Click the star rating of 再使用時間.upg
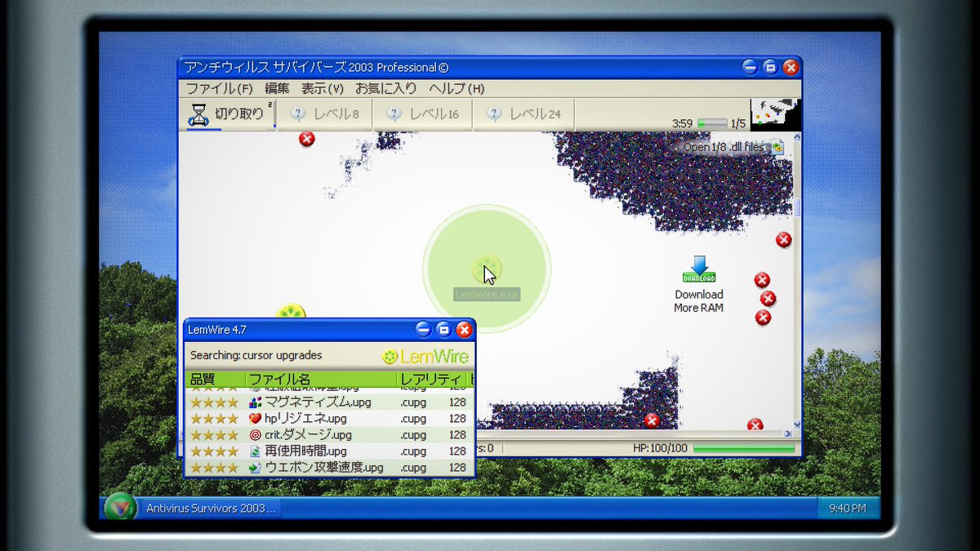The width and height of the screenshot is (980, 551). tap(214, 451)
